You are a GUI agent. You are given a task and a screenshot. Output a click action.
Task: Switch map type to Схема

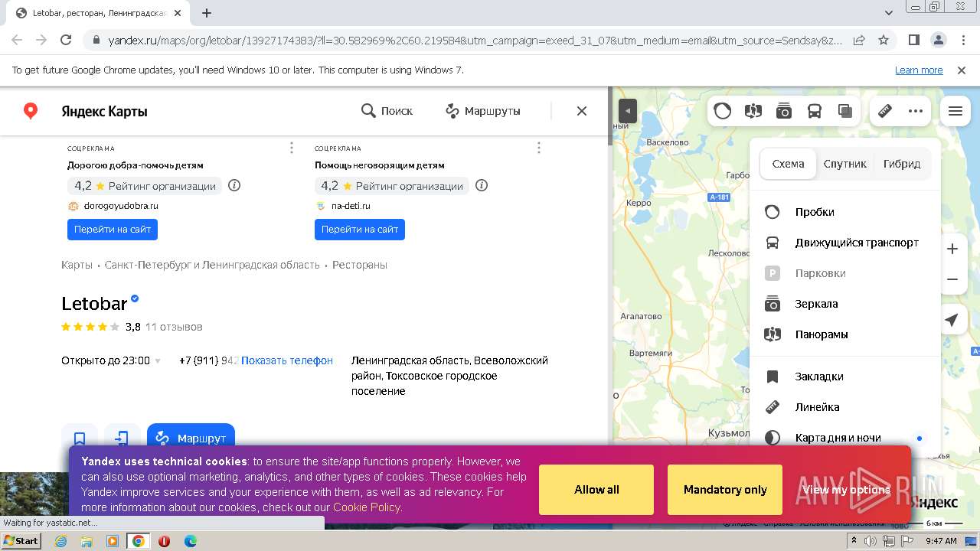[x=788, y=164]
